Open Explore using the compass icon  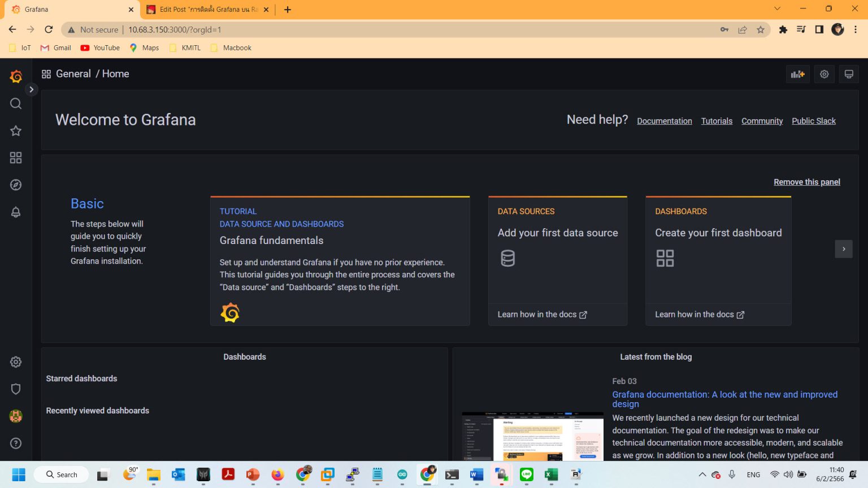tap(15, 185)
